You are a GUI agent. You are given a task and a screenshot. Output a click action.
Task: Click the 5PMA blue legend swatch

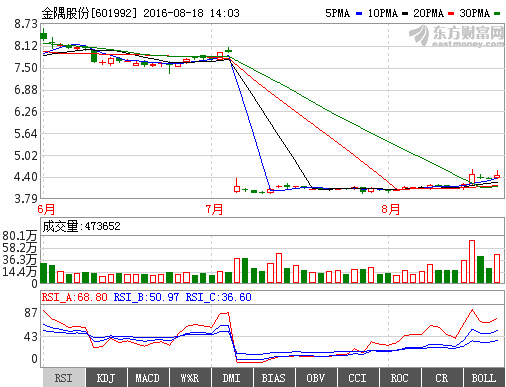pos(359,14)
